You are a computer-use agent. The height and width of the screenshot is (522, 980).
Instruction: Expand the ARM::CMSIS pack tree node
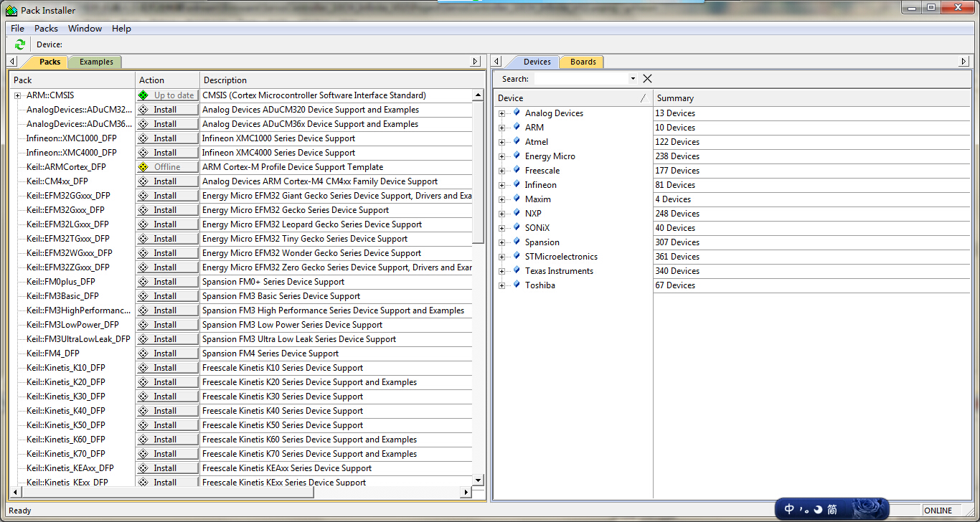(x=17, y=95)
